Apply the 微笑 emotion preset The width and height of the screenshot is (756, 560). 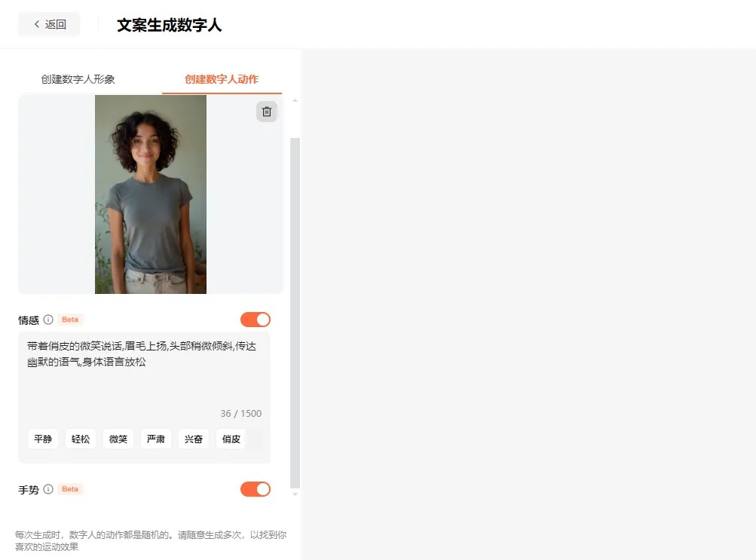(118, 439)
